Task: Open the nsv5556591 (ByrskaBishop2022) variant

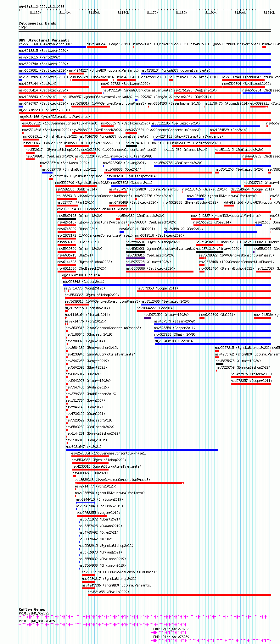Action: [153, 242]
